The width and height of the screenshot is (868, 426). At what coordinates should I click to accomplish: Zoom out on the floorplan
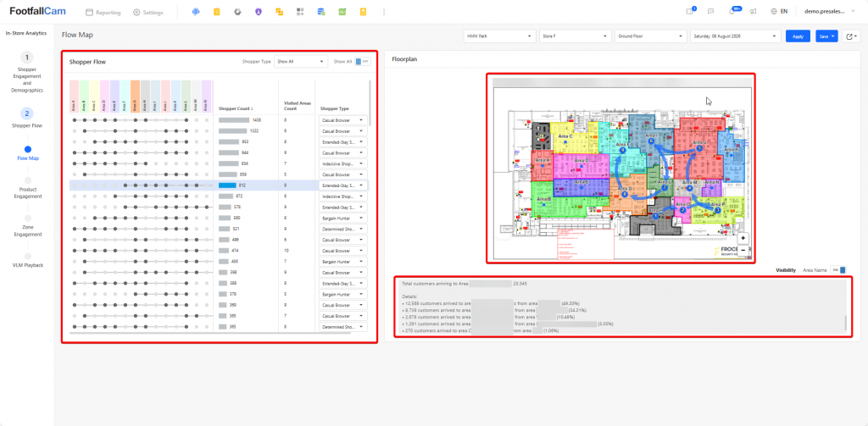pyautogui.click(x=743, y=250)
